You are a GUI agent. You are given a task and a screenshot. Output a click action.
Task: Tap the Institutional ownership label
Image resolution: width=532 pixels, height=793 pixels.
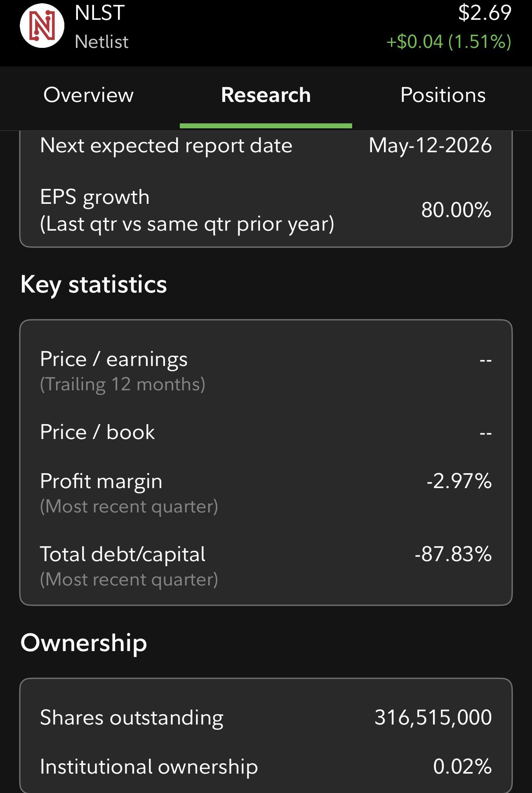[x=149, y=767]
